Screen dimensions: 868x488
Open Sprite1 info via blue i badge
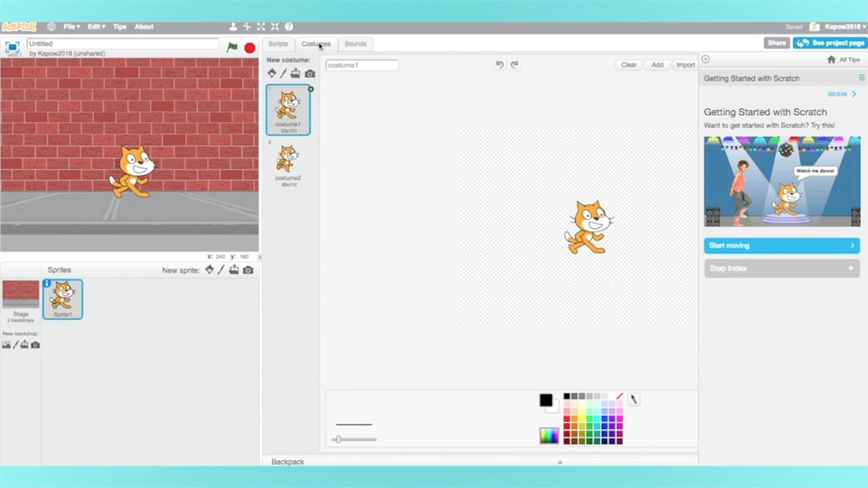coord(47,283)
